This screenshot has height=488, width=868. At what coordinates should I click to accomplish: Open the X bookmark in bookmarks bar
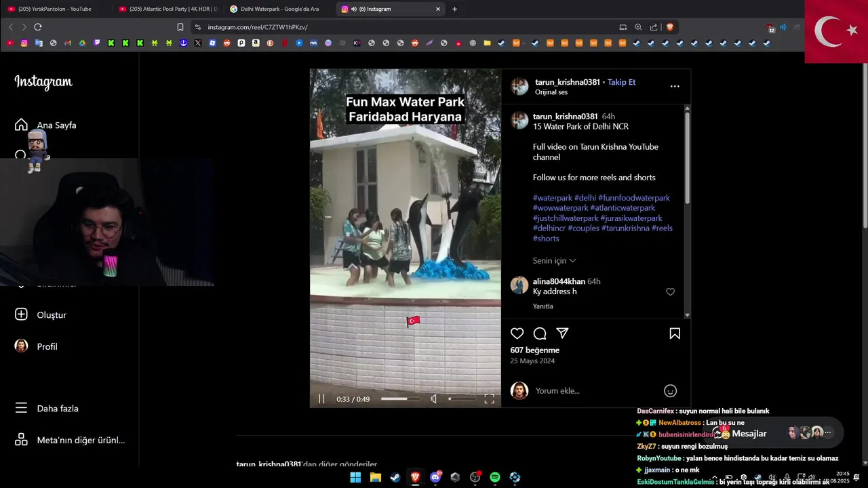coord(197,43)
